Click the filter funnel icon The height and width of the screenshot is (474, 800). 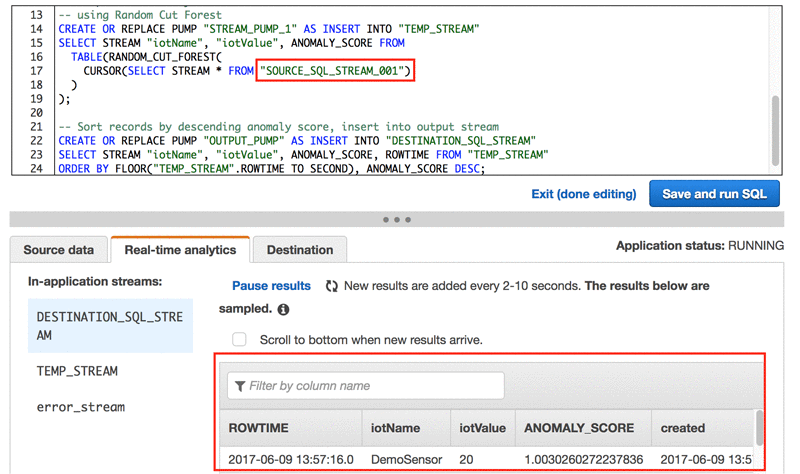pos(240,386)
